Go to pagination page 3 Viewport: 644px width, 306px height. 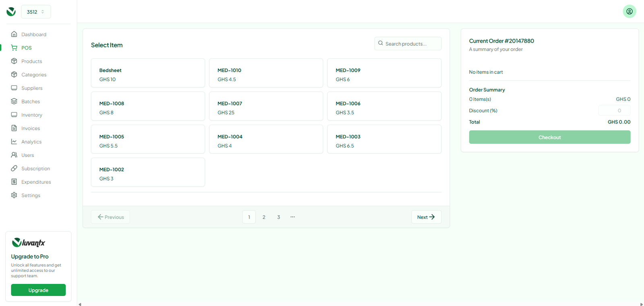click(x=278, y=217)
